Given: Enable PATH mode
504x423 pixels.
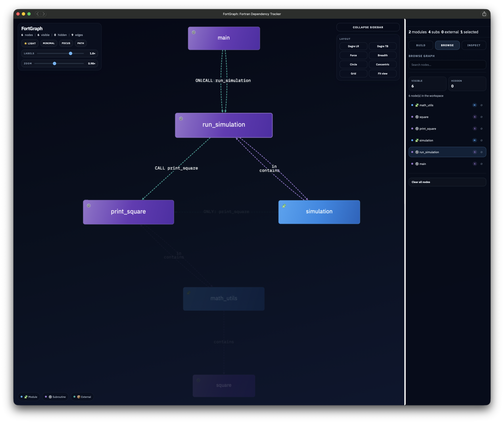Looking at the screenshot, I should click(81, 43).
